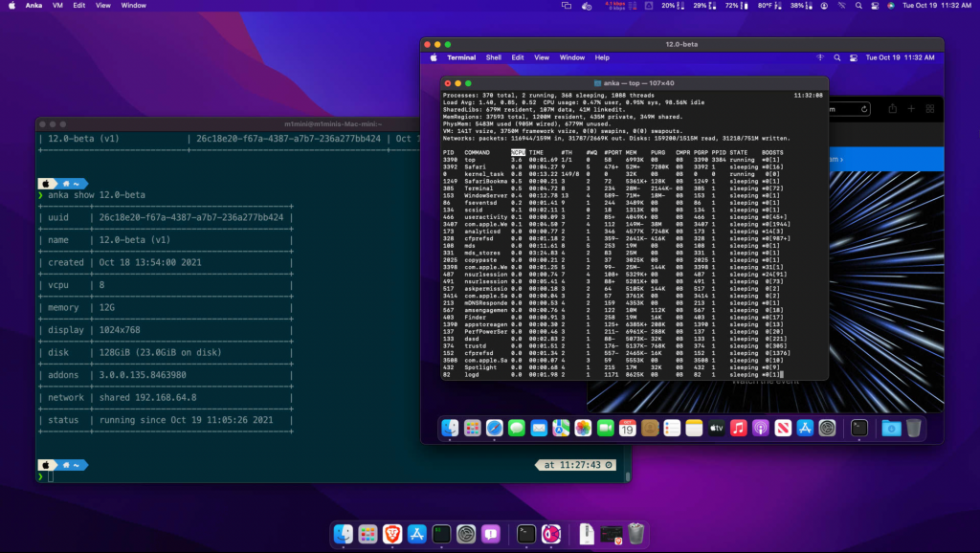The height and width of the screenshot is (553, 980).
Task: Open Launchpad in the VM dock
Action: click(473, 428)
